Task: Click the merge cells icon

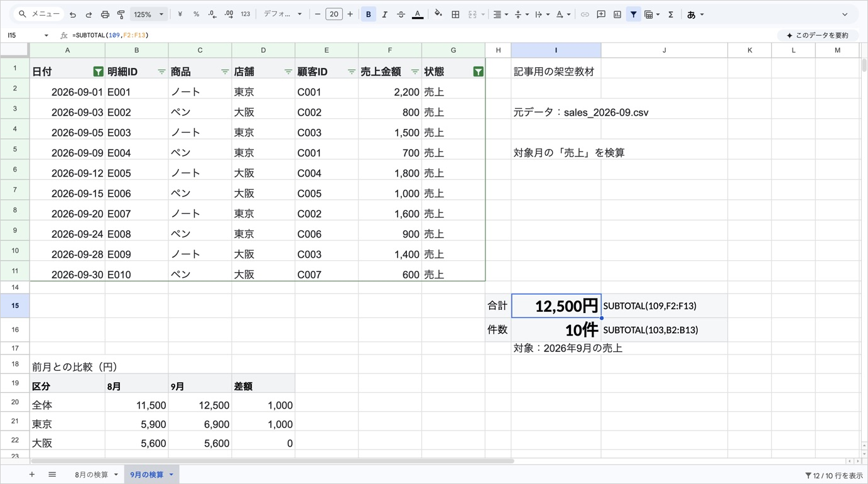Action: click(472, 14)
